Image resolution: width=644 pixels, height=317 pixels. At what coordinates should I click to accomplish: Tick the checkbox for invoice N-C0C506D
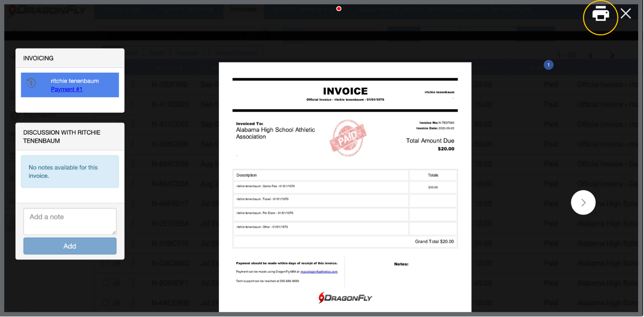[x=106, y=263]
